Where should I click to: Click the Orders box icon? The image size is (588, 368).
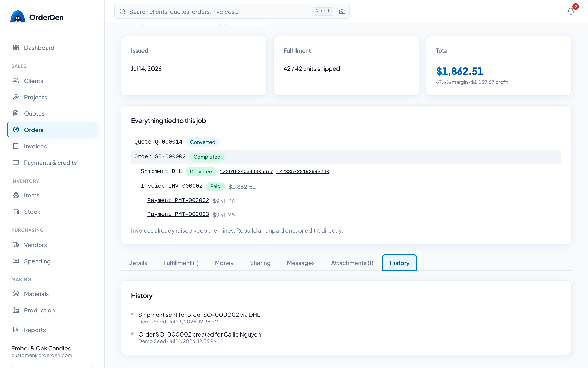(16, 130)
